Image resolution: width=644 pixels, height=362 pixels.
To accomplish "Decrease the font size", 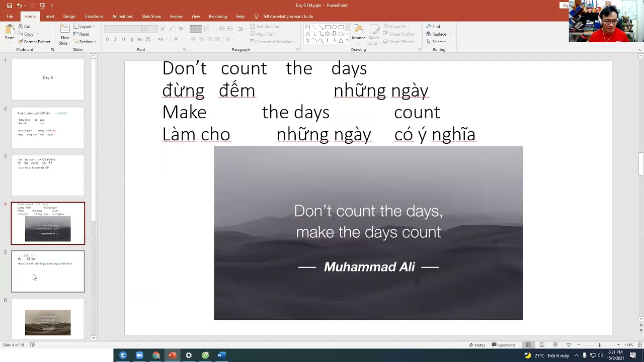I will [170, 29].
